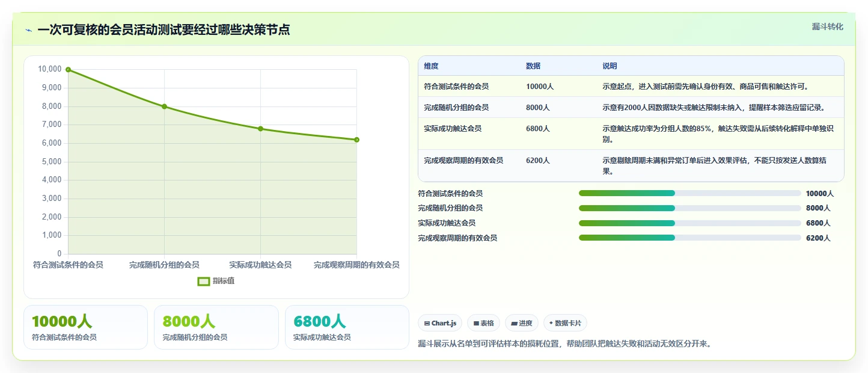Click the 10,000 data point on the chart

[x=69, y=70]
